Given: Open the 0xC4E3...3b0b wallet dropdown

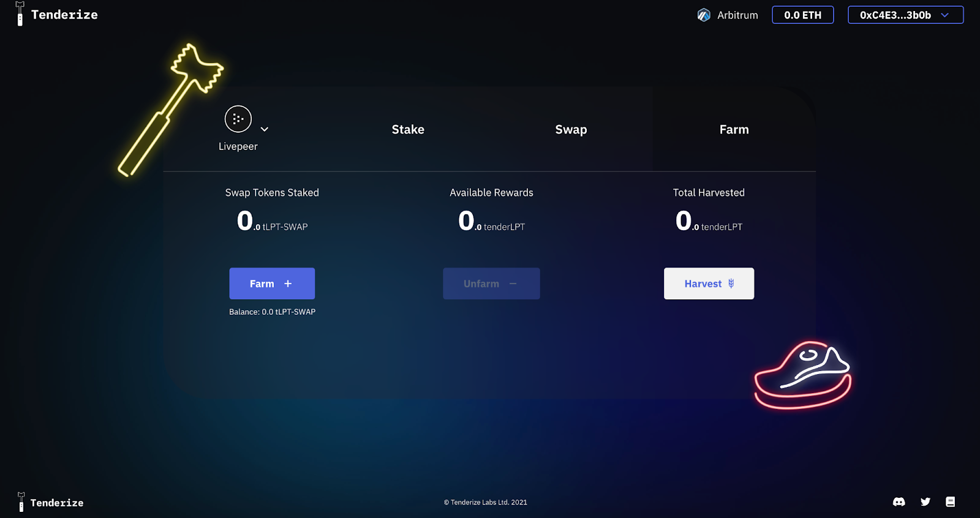Looking at the screenshot, I should pyautogui.click(x=905, y=15).
